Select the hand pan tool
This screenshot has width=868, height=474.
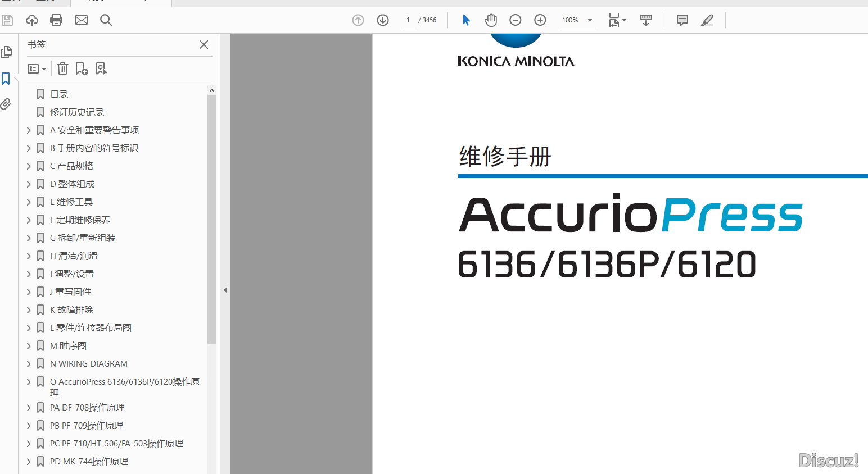coord(491,20)
